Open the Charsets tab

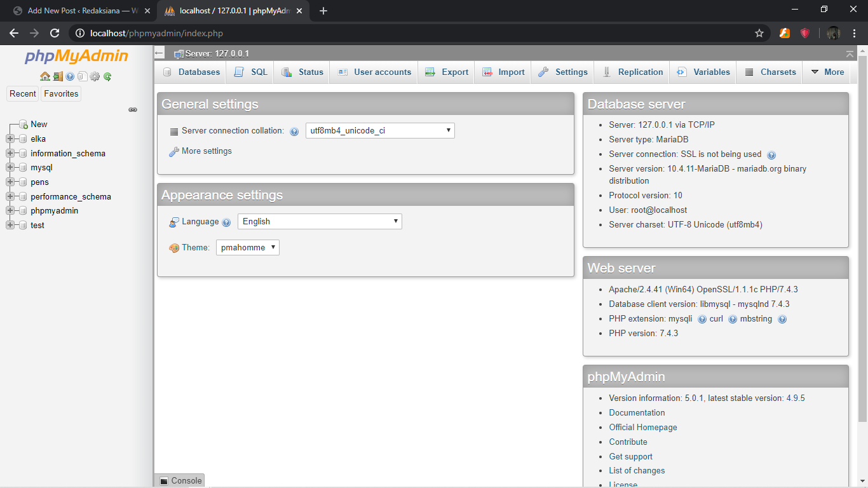770,72
